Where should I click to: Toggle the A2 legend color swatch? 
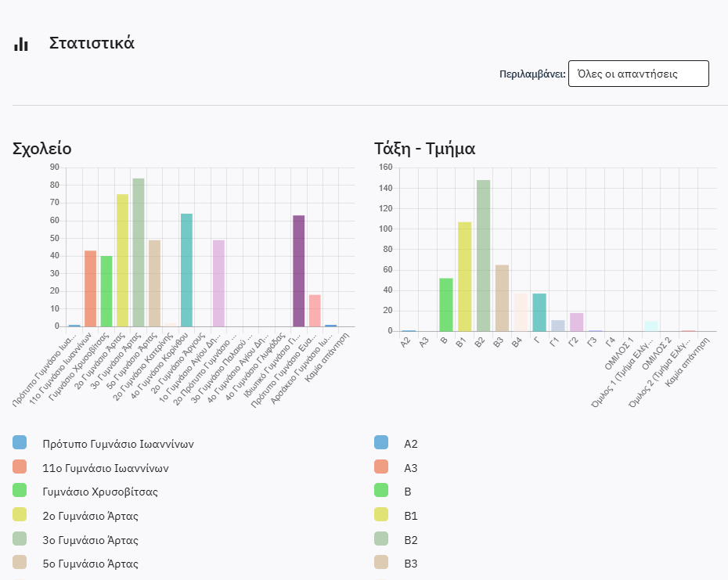(x=381, y=442)
